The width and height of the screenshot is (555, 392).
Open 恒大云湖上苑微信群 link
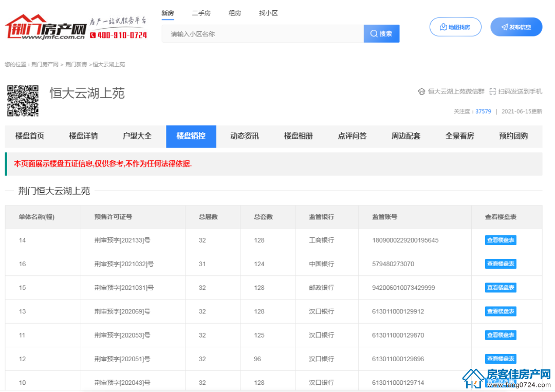tap(456, 91)
